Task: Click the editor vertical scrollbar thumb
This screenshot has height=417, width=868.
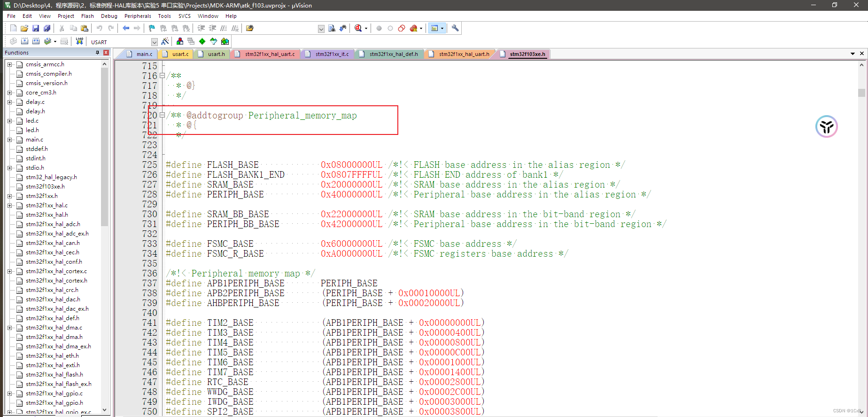Action: tap(861, 92)
